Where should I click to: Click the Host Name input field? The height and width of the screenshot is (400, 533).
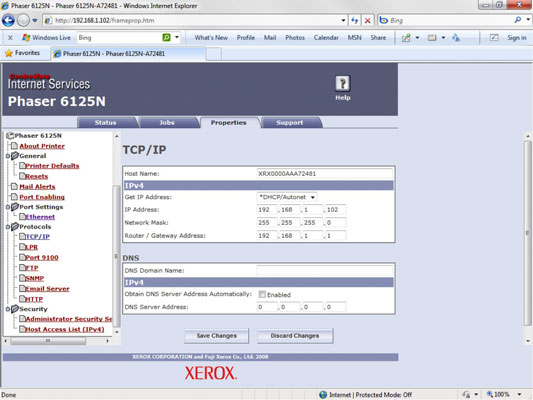pos(325,174)
